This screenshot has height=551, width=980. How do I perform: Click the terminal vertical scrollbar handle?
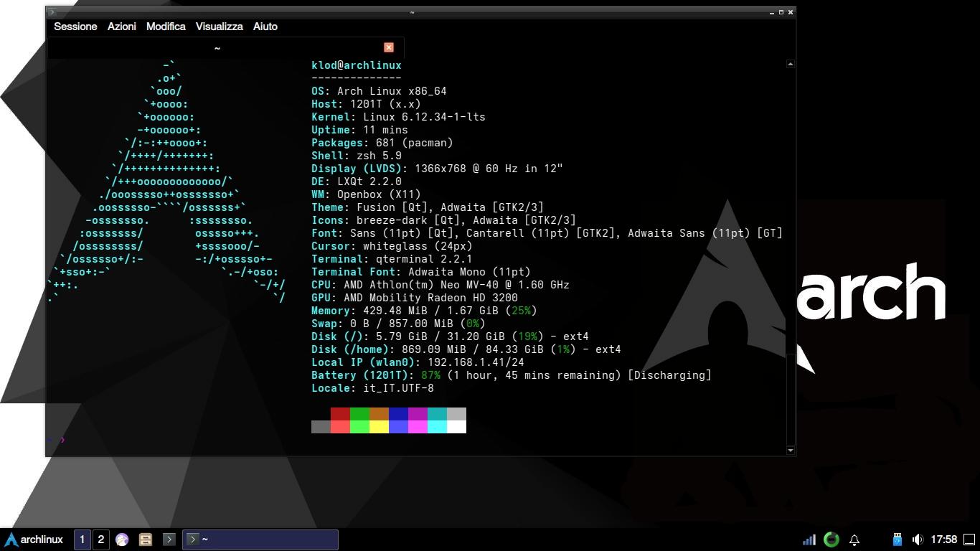tap(791, 398)
